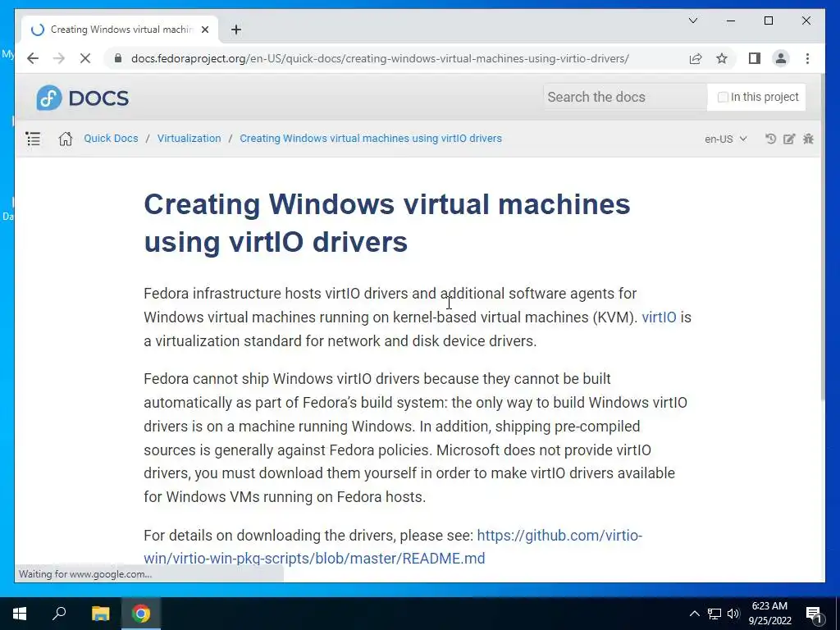Click Chrome icon in taskbar
This screenshot has height=630, width=840.
[x=141, y=614]
